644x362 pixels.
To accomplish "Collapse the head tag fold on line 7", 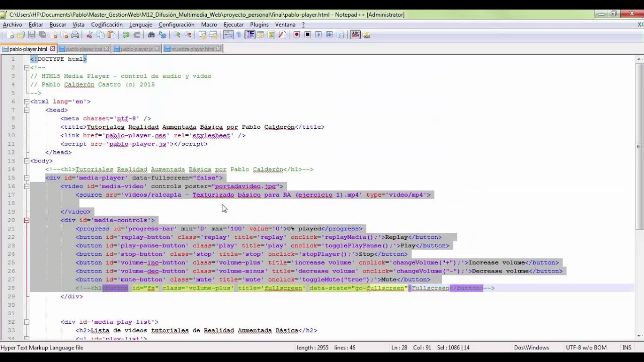I will click(x=27, y=110).
